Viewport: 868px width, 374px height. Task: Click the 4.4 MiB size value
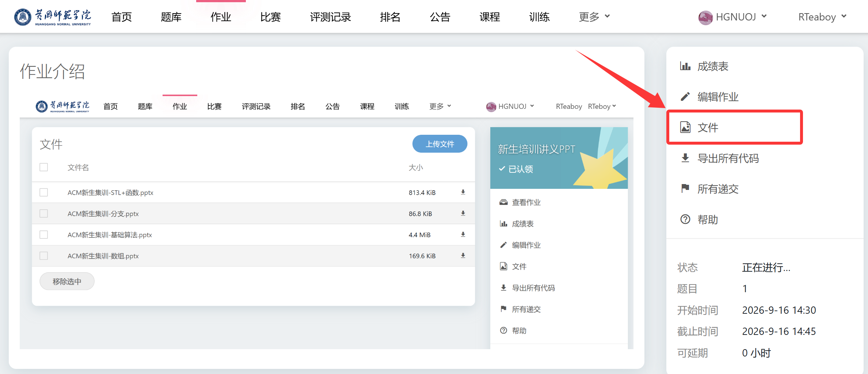click(420, 235)
